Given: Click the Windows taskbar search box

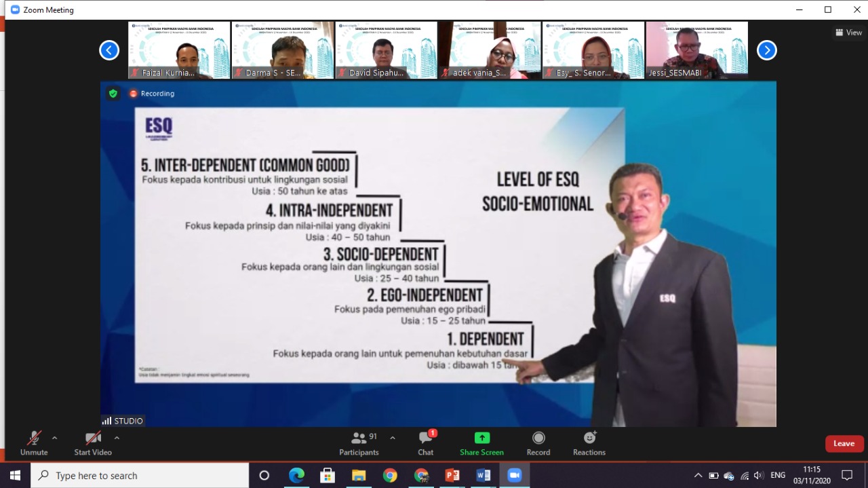Looking at the screenshot, I should pyautogui.click(x=140, y=475).
